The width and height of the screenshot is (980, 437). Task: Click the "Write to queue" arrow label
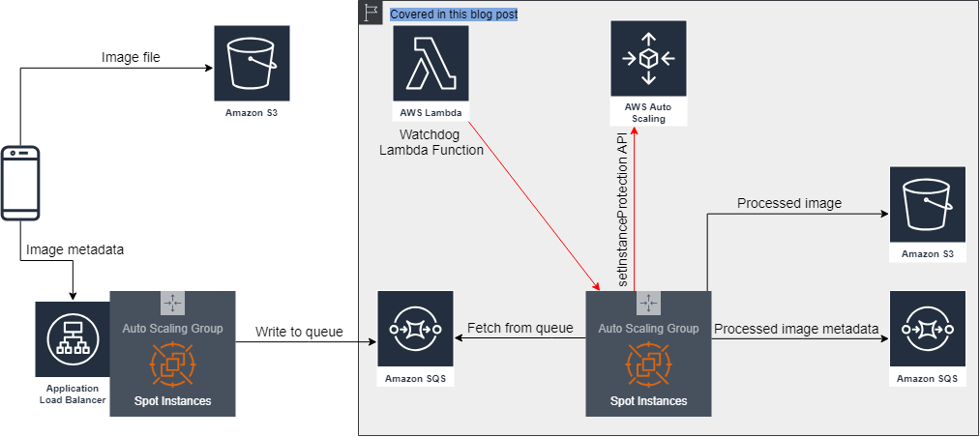[299, 333]
